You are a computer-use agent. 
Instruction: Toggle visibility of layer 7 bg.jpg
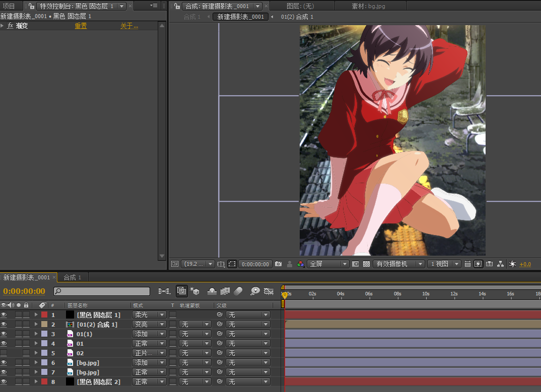point(4,372)
